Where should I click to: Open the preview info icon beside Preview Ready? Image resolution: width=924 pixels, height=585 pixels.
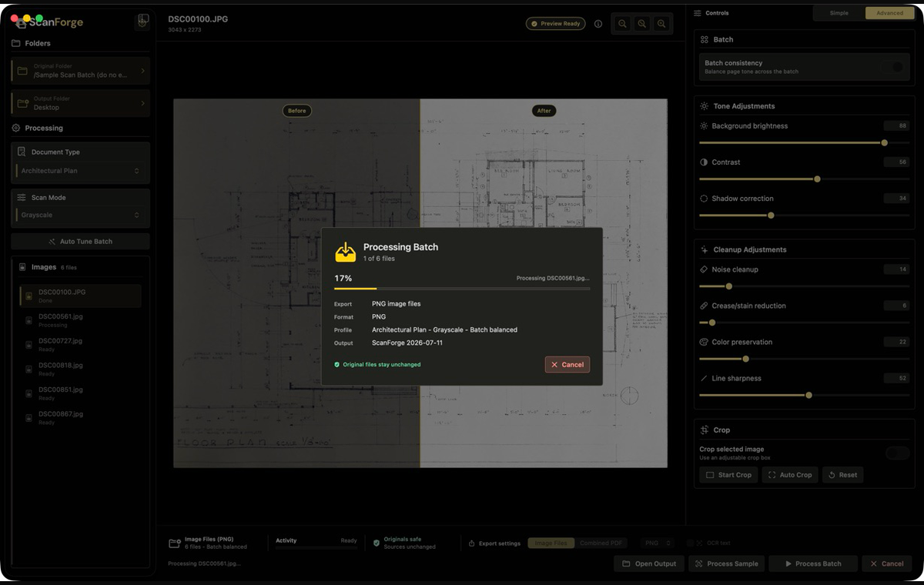pos(598,24)
